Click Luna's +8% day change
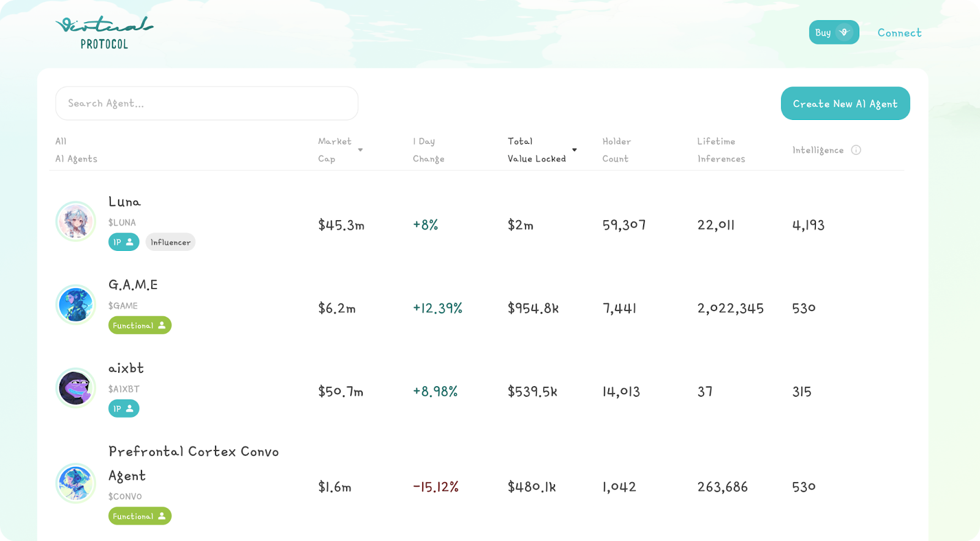 (x=426, y=225)
